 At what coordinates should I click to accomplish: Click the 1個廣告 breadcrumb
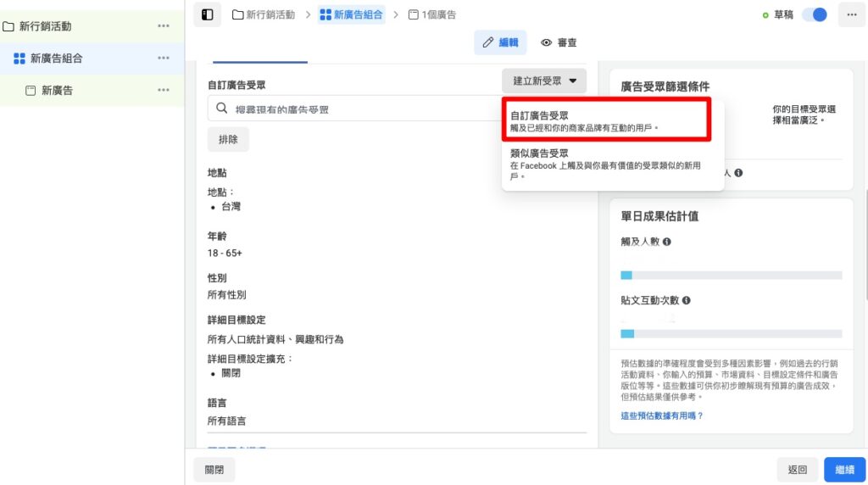[432, 15]
